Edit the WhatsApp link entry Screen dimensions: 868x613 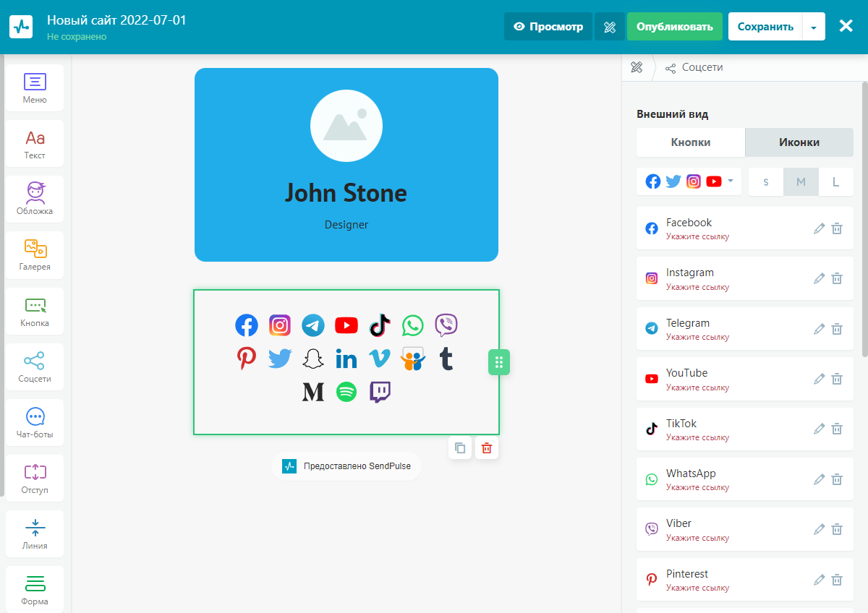819,479
